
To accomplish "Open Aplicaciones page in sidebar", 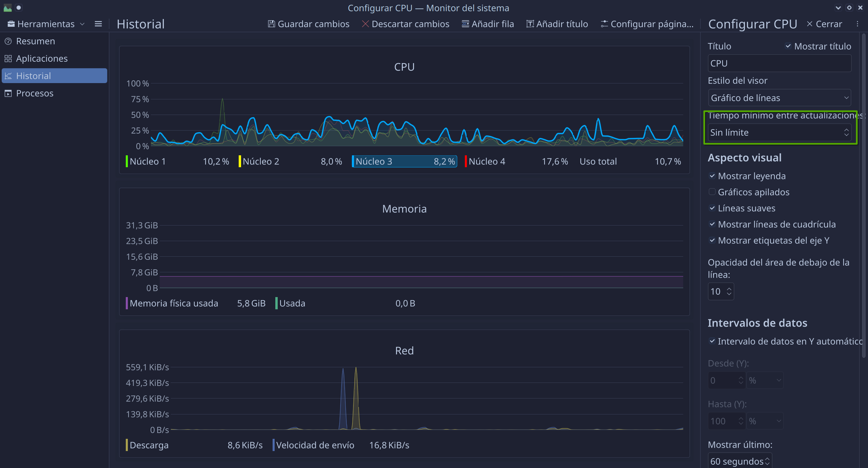I will (x=42, y=59).
